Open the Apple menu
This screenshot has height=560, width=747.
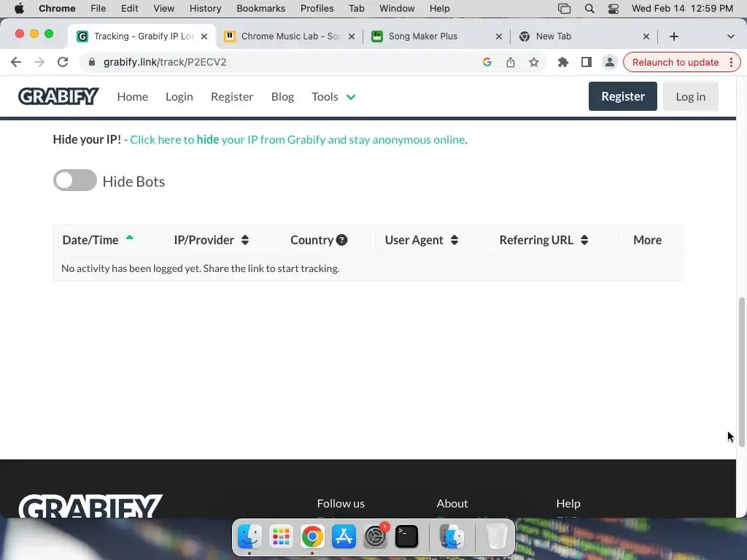19,9
